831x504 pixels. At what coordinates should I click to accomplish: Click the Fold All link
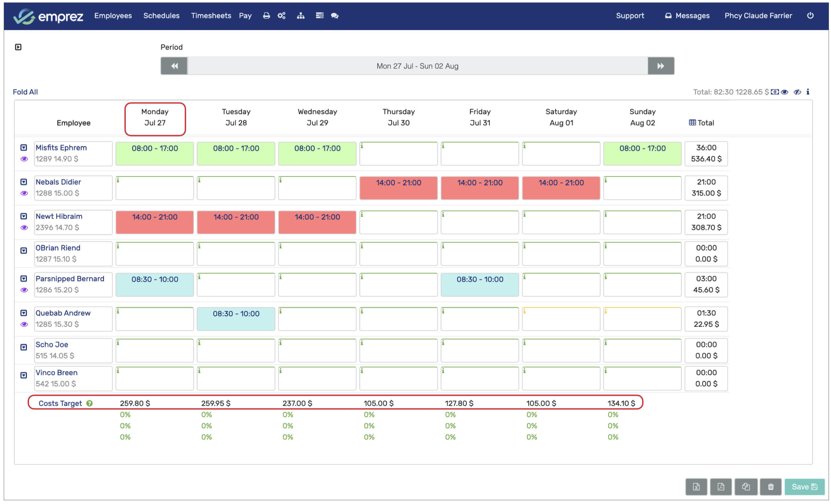tap(25, 92)
